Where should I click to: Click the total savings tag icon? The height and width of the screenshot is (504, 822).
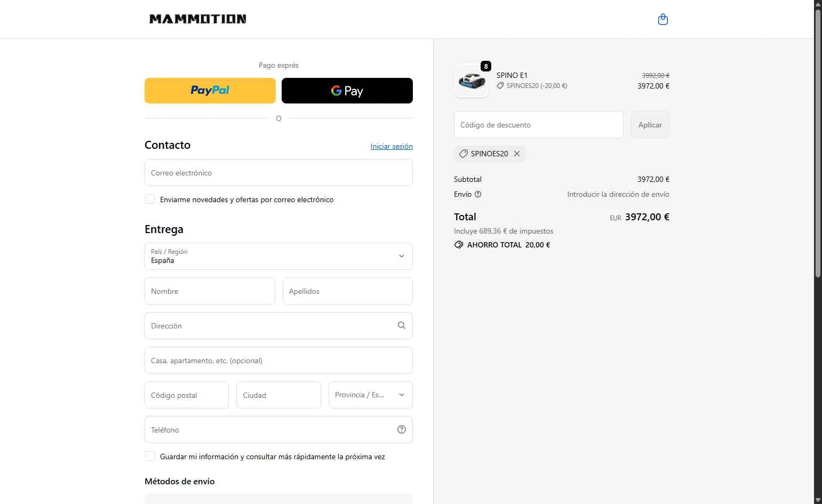tap(458, 245)
